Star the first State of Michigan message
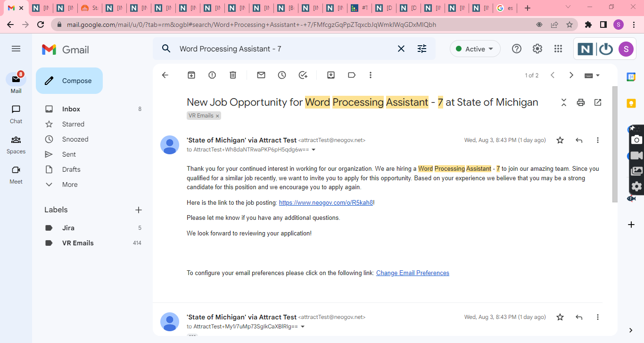 (x=560, y=140)
